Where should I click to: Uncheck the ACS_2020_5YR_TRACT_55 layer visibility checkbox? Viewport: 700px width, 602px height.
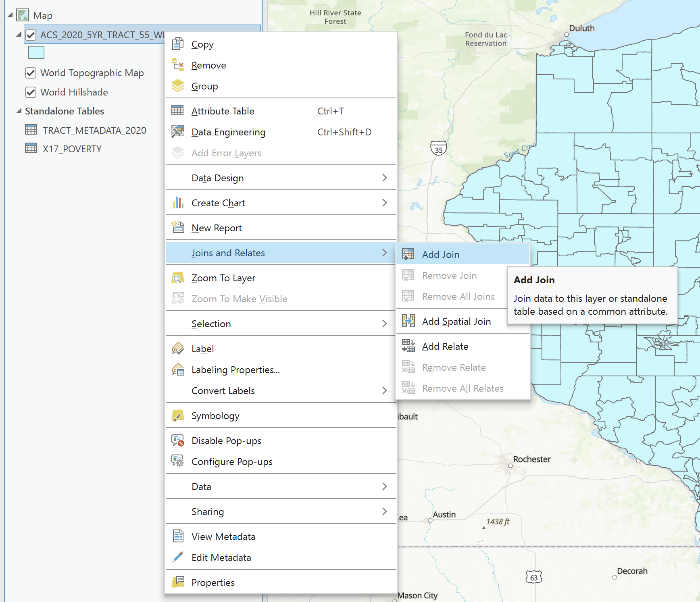click(31, 35)
